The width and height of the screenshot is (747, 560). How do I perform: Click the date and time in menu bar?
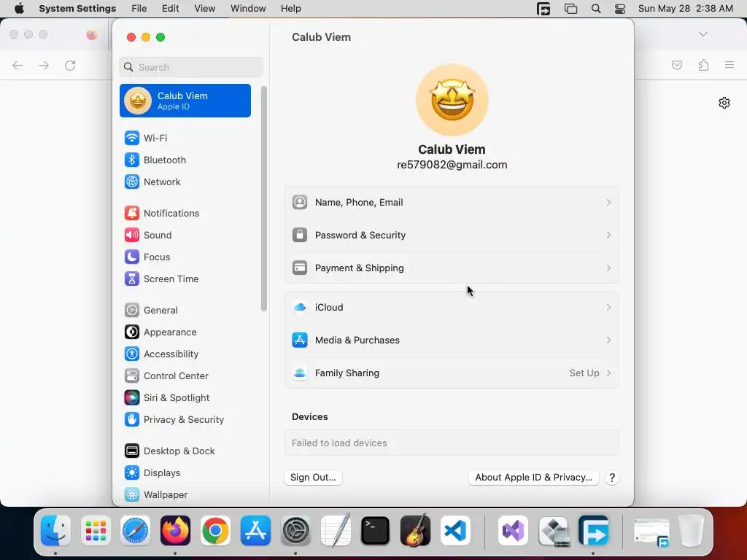[686, 9]
